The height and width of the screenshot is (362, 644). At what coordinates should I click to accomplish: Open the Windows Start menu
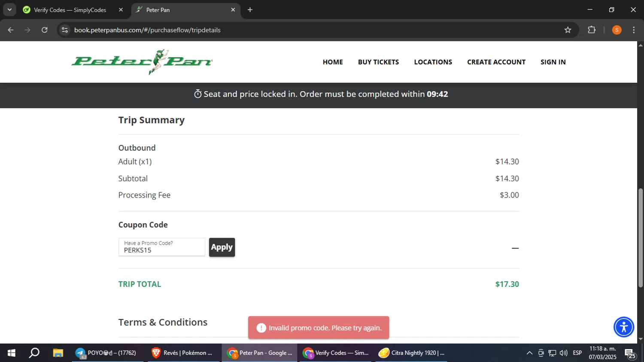point(12,353)
